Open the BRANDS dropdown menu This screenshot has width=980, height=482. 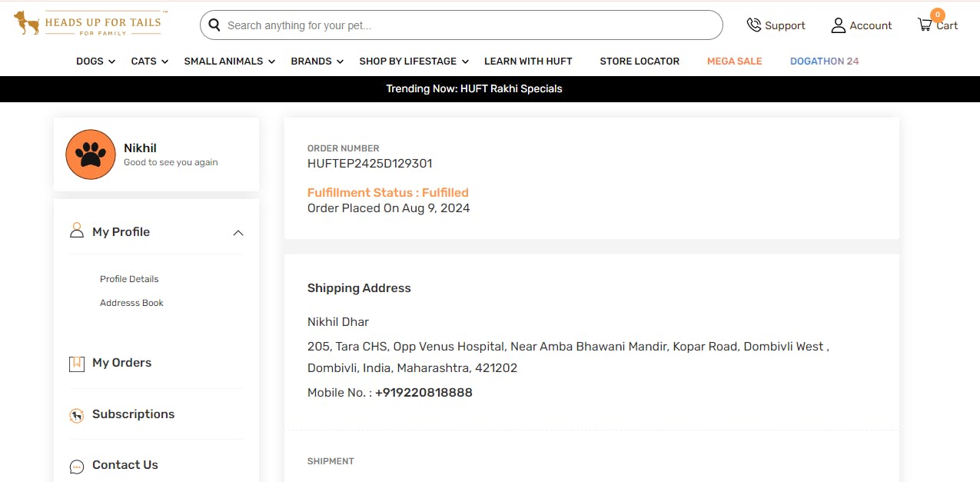317,61
